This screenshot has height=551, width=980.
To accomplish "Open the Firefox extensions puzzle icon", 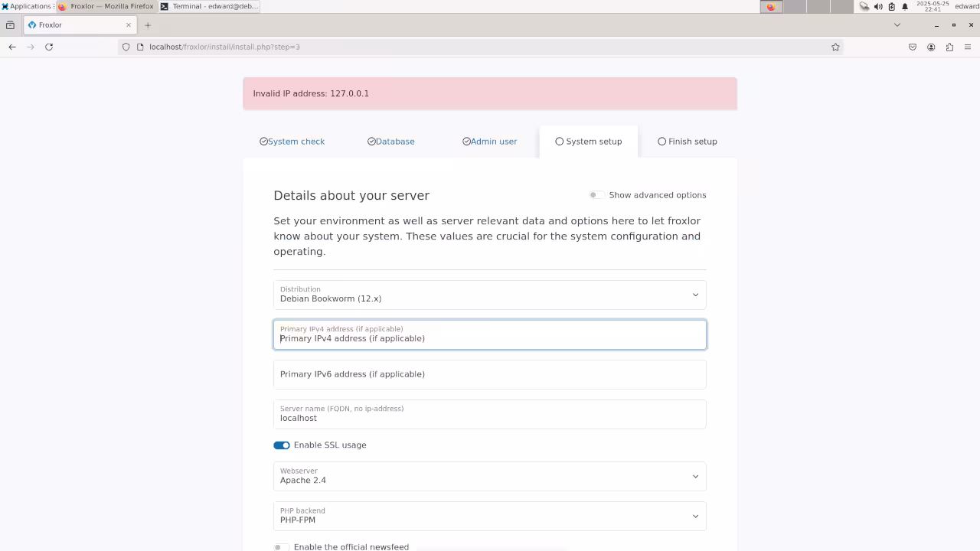I will [x=949, y=47].
